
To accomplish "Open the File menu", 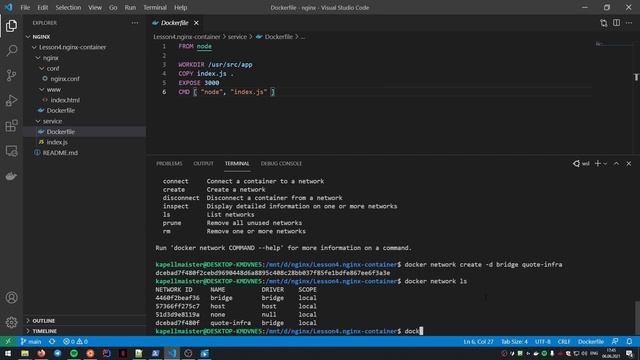I will click(25, 7).
